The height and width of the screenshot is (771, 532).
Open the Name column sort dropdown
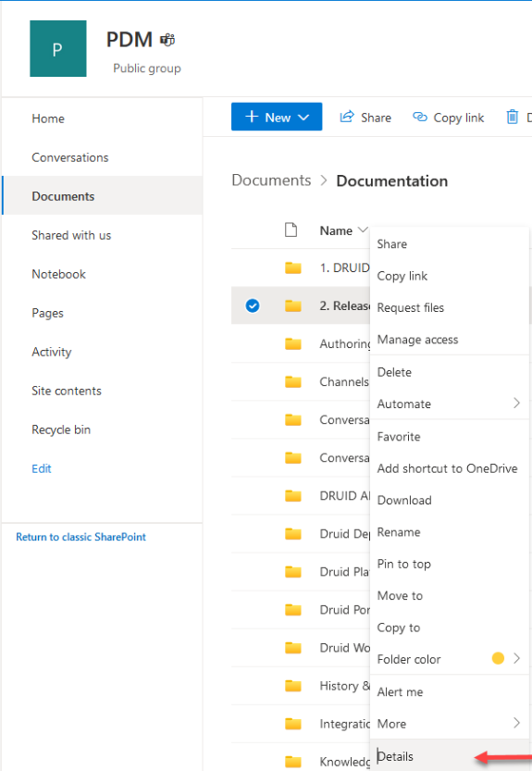(x=363, y=230)
